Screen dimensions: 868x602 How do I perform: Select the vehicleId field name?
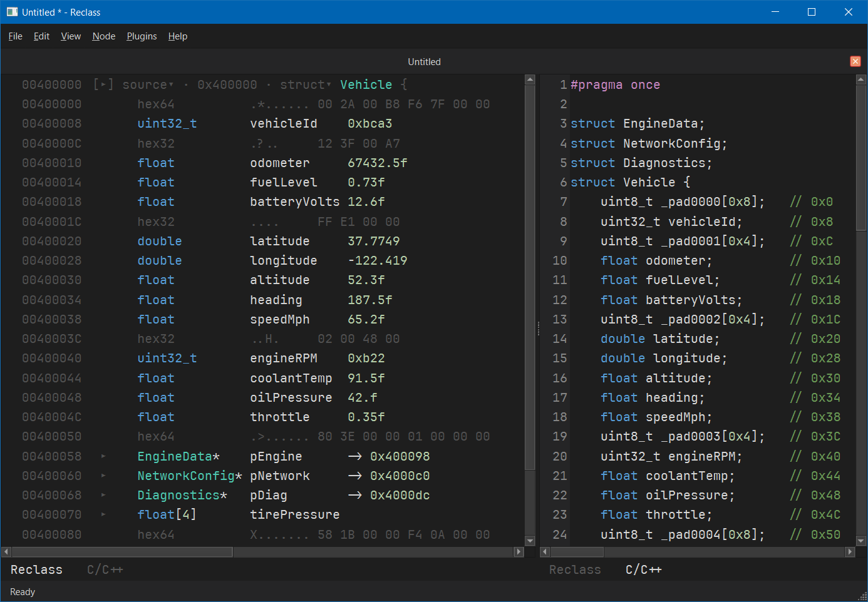284,123
